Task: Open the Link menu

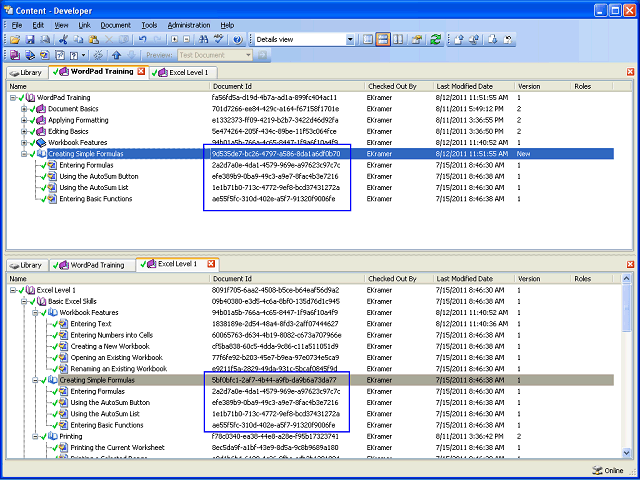Action: (84, 25)
